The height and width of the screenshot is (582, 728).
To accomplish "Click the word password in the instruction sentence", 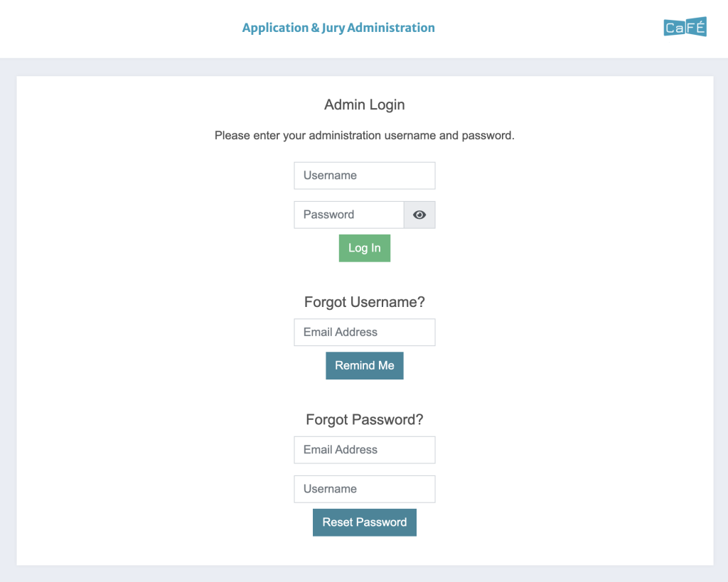I will [x=487, y=135].
